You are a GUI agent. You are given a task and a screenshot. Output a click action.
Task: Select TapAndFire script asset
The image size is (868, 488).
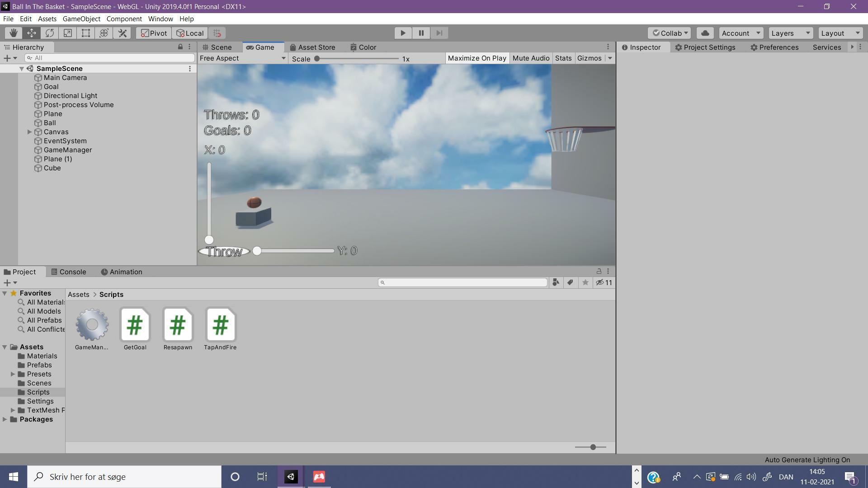[220, 329]
